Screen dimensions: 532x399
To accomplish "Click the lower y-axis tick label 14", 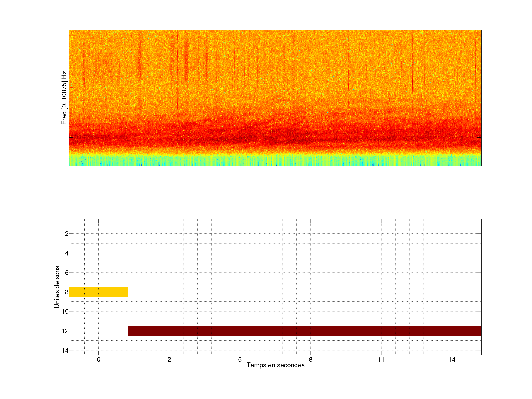I will (65, 350).
